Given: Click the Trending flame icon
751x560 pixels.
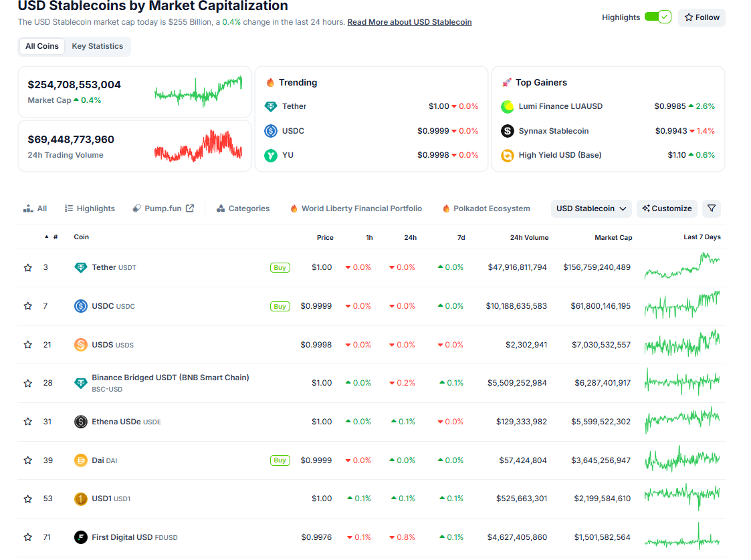Looking at the screenshot, I should (270, 82).
